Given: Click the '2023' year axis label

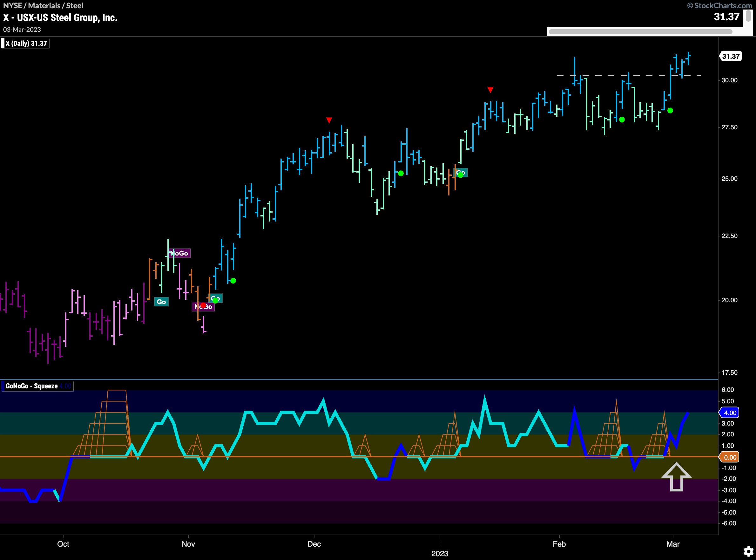Looking at the screenshot, I should (x=440, y=554).
